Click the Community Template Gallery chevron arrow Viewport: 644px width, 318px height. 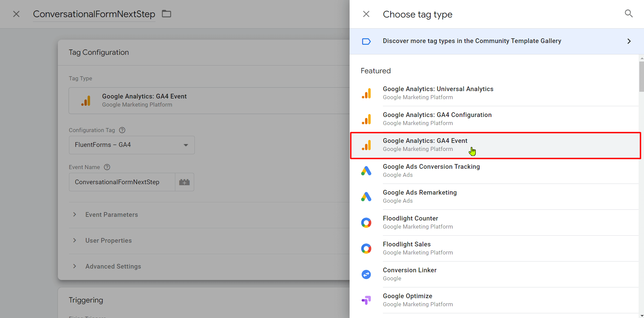click(x=629, y=41)
